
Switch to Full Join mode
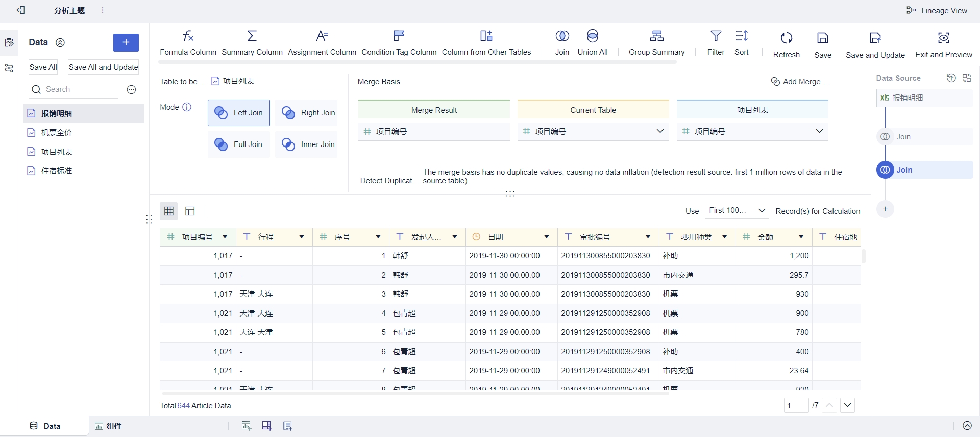pyautogui.click(x=239, y=144)
